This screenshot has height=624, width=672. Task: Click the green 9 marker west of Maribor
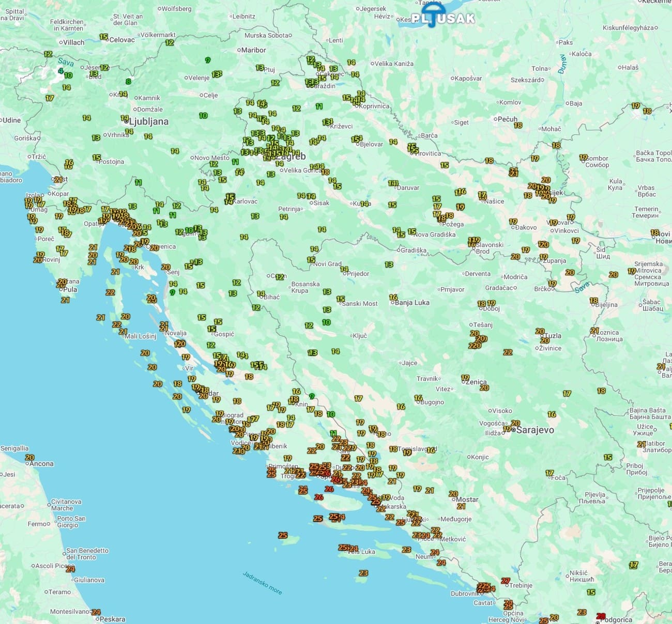tap(208, 60)
